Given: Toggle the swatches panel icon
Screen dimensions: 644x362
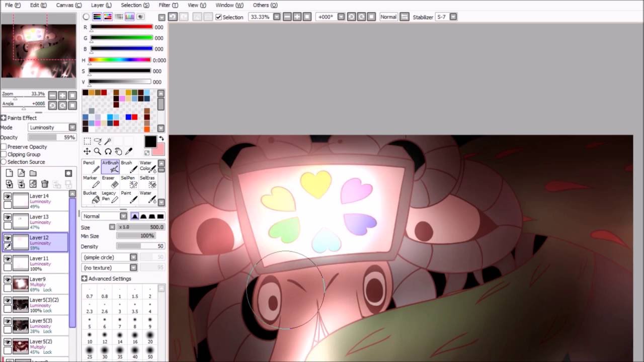Looking at the screenshot, I should pos(130,17).
